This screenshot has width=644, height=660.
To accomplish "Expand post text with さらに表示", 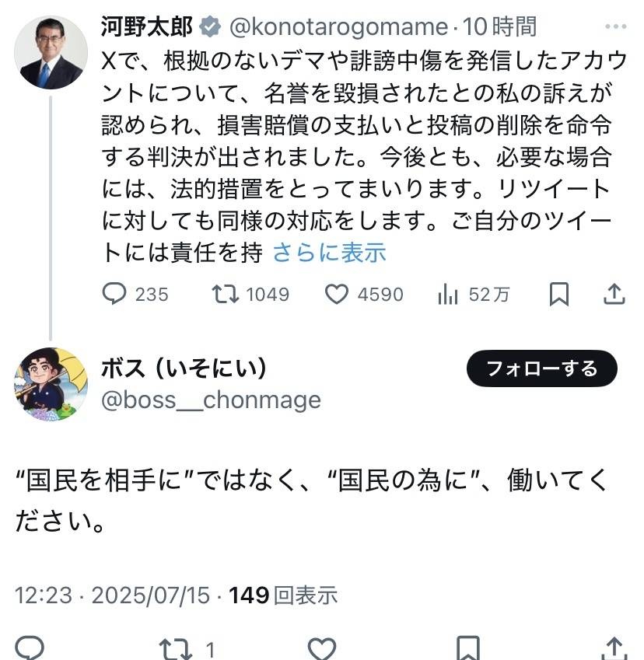I will (x=329, y=252).
